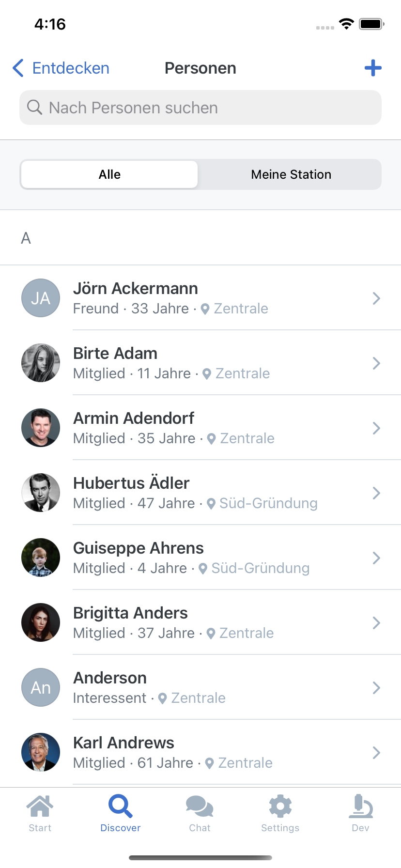The width and height of the screenshot is (401, 868).
Task: Click the JA initials avatar
Action: (x=41, y=298)
